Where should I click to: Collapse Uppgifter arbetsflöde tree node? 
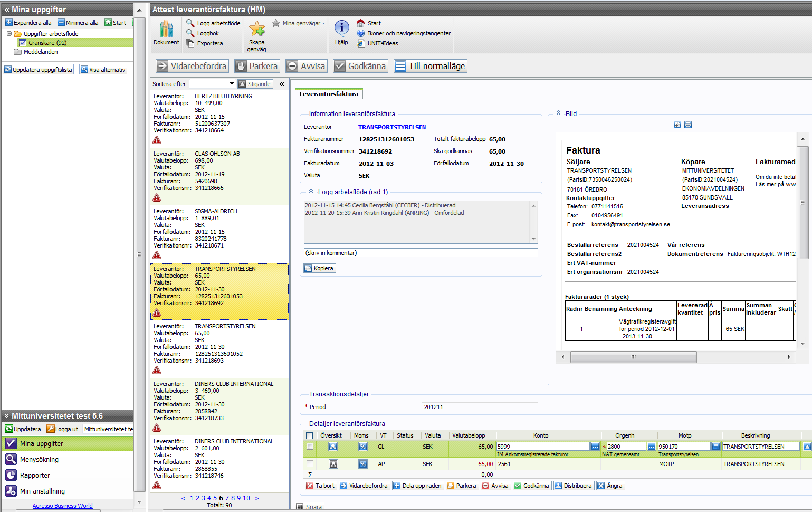click(x=9, y=34)
